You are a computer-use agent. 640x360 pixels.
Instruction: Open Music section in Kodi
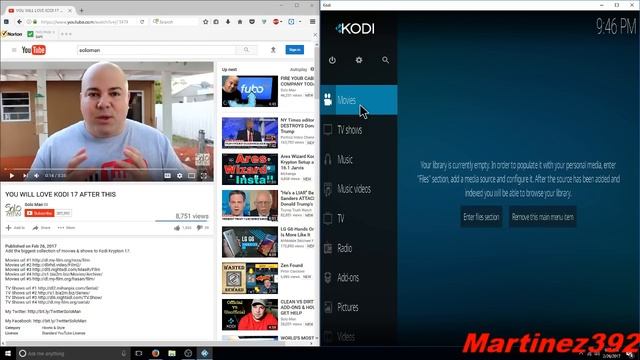pos(359,159)
